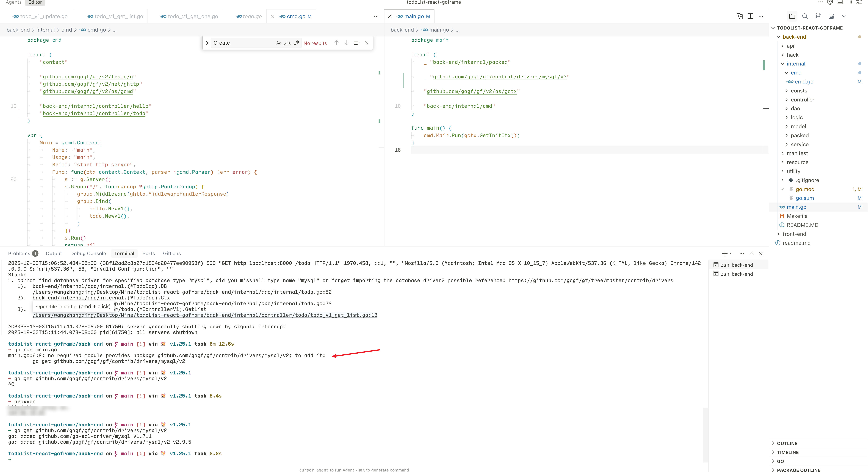868x472 pixels.
Task: Split the main.go editor right
Action: (x=750, y=16)
